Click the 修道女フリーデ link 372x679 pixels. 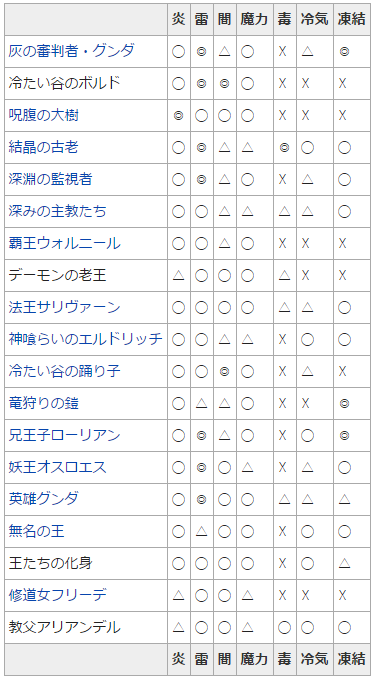tap(57, 595)
